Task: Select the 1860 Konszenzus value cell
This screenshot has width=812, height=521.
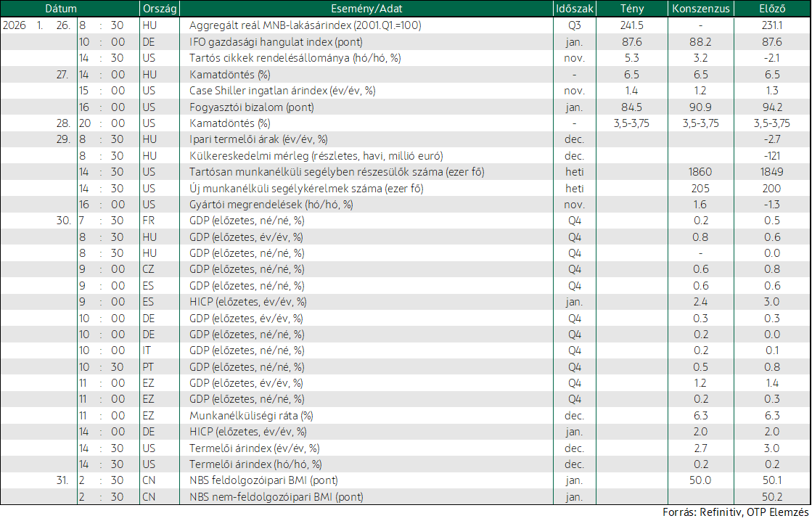Action: 701,172
